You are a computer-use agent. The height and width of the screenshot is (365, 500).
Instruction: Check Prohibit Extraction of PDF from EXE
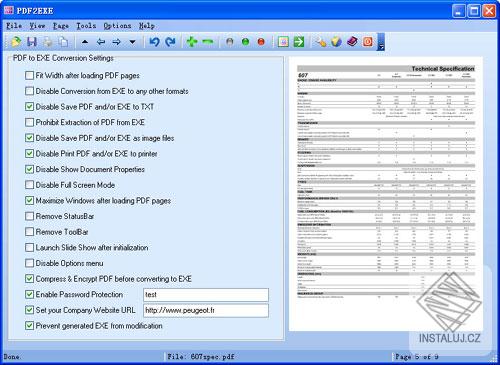(29, 122)
